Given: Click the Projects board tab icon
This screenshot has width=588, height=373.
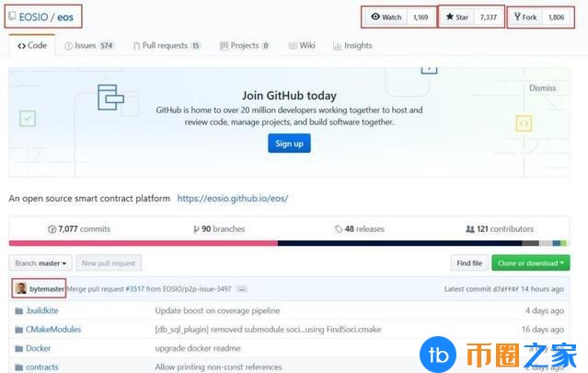Looking at the screenshot, I should pyautogui.click(x=224, y=46).
